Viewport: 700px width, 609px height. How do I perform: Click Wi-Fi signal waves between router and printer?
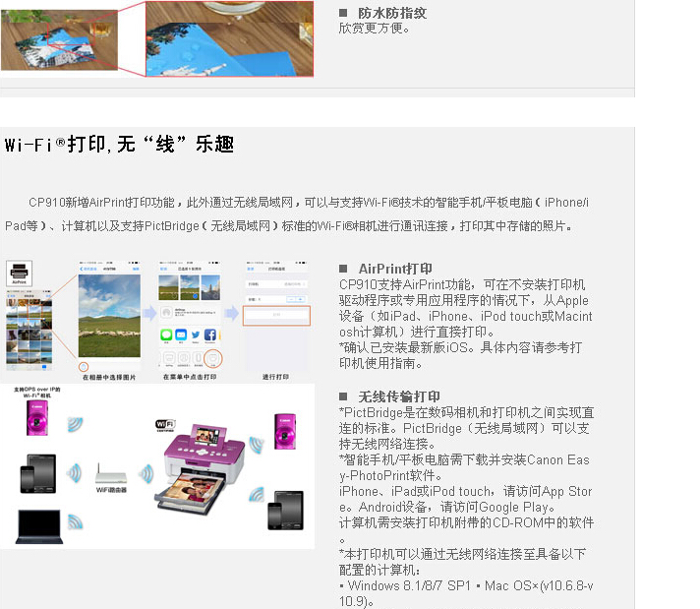146,474
